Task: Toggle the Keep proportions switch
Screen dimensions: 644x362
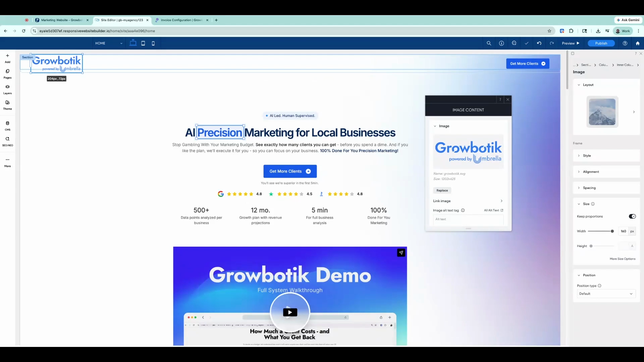Action: (632, 216)
